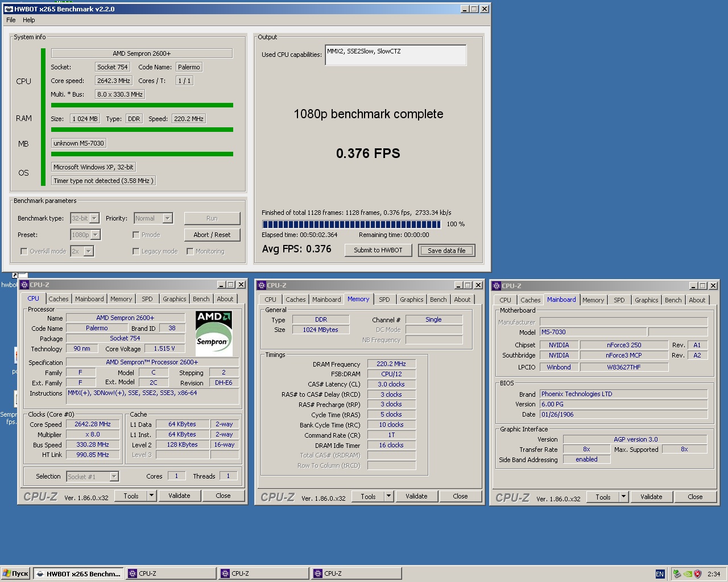
Task: Open About tab in Memory CPU-Z window
Action: (462, 300)
